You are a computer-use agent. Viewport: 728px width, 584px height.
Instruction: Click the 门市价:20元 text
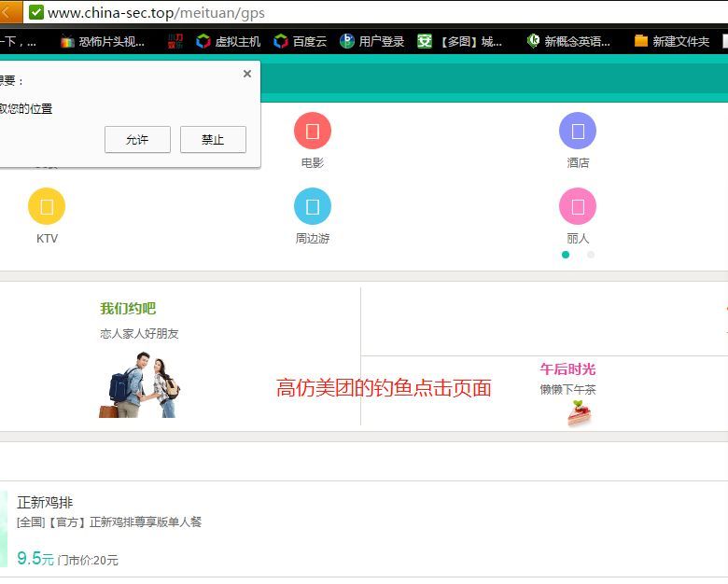click(x=88, y=561)
